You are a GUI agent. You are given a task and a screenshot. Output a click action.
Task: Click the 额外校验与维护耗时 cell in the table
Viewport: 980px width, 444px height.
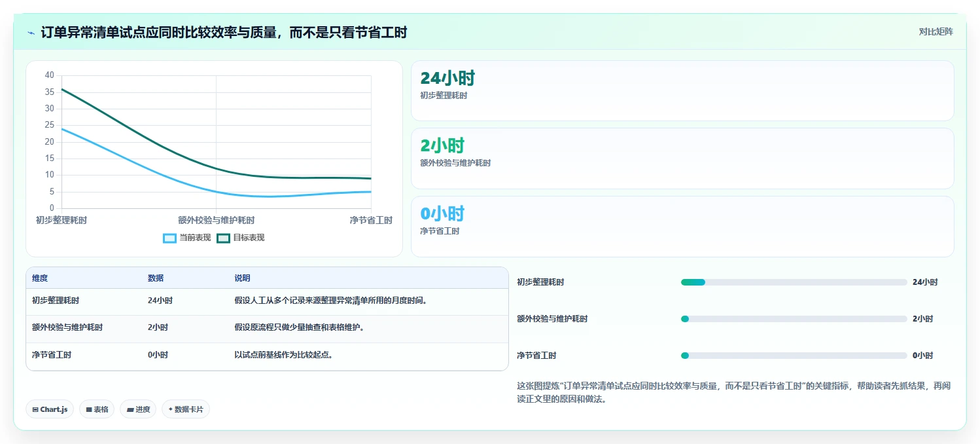coord(67,327)
